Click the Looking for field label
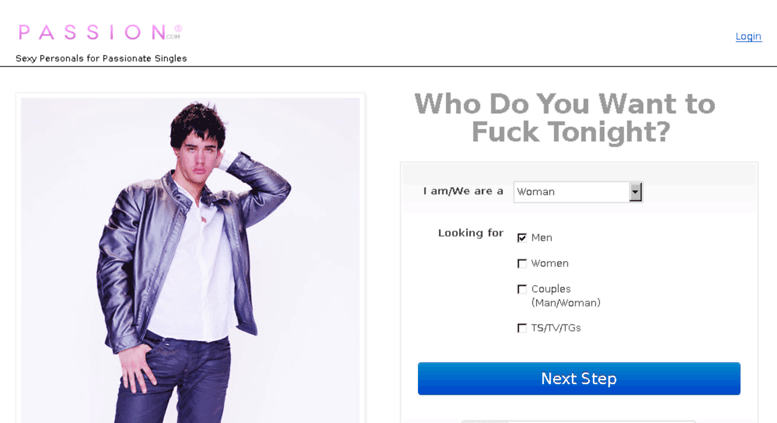The image size is (777, 423). tap(470, 233)
